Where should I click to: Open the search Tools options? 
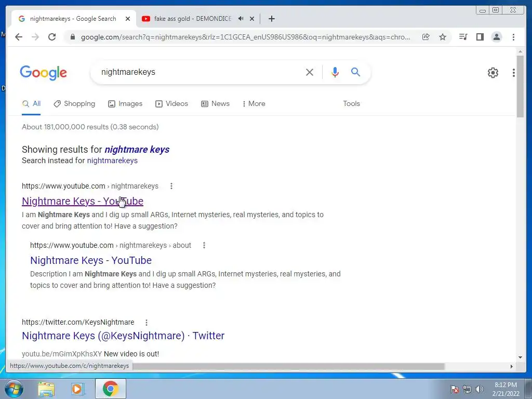coord(351,104)
